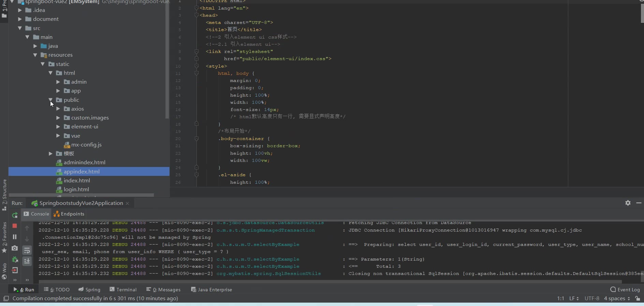This screenshot has width=644, height=306.
Task: Expand the java folder node
Action: (x=35, y=46)
